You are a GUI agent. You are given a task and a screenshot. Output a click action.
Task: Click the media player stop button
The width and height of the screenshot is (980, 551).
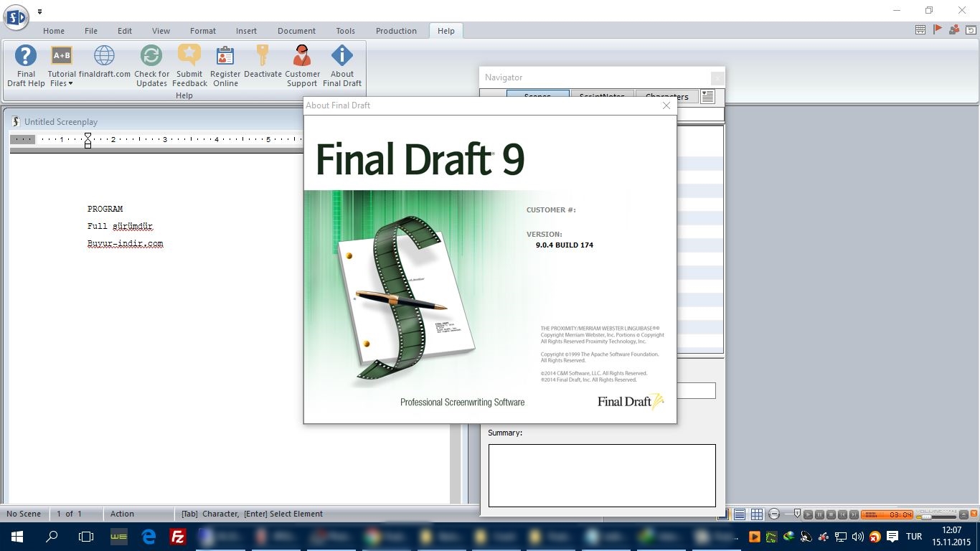[831, 514]
